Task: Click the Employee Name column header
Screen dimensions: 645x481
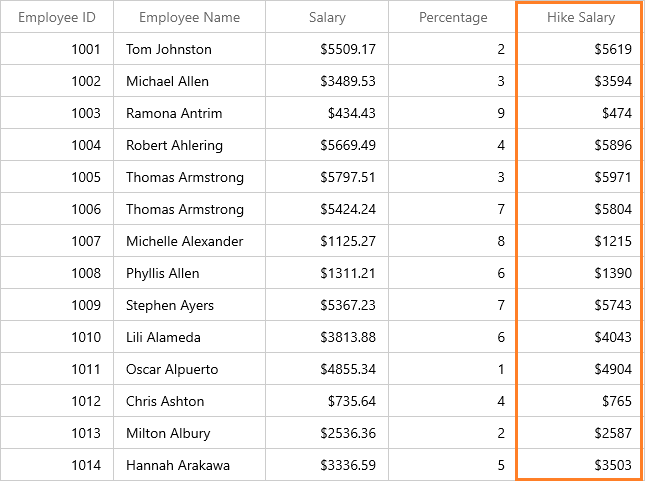Action: (189, 17)
